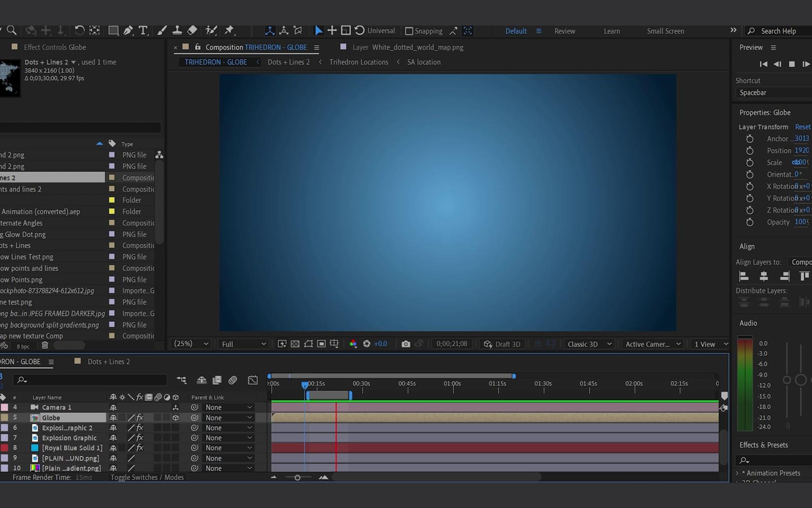Viewport: 812px width, 508px height.
Task: Select the Type tool
Action: pyautogui.click(x=143, y=30)
